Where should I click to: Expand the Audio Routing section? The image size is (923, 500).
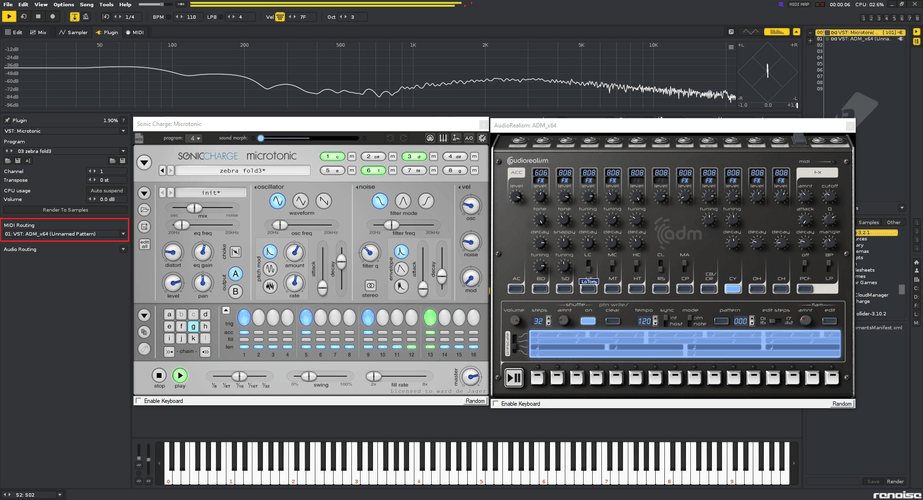point(123,249)
